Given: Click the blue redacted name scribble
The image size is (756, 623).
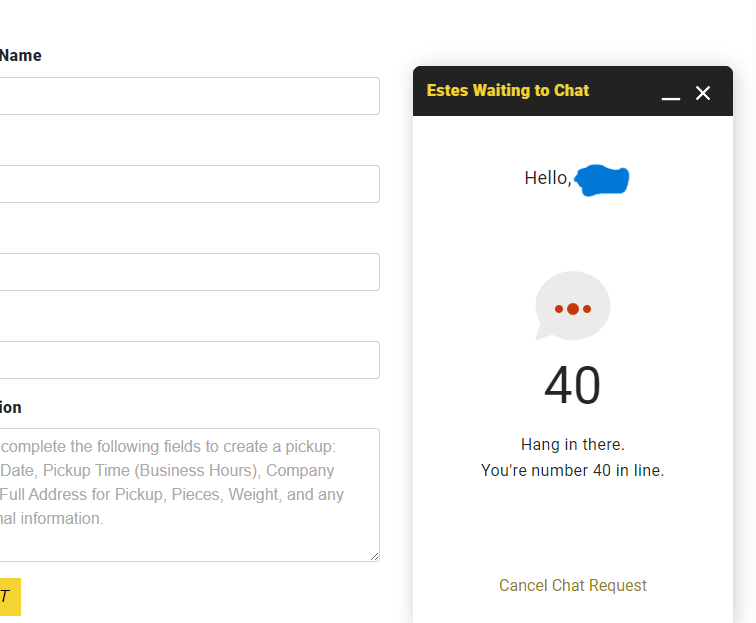Looking at the screenshot, I should [602, 180].
